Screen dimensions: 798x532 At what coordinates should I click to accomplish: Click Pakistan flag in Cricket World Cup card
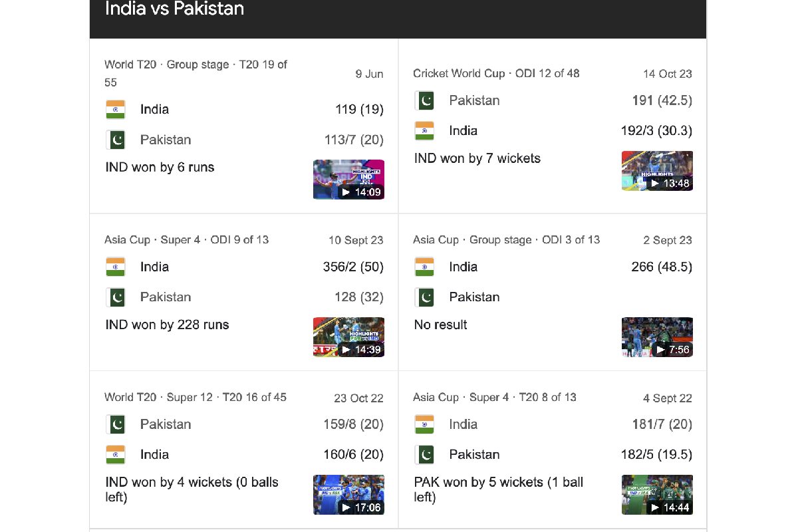pyautogui.click(x=424, y=100)
